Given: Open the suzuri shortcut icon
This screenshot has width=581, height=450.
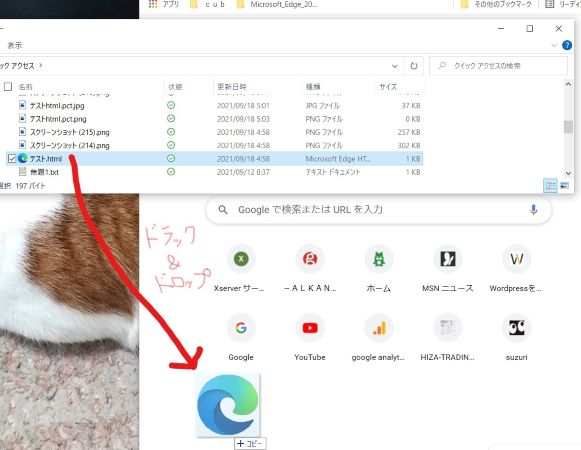Looking at the screenshot, I should [517, 328].
